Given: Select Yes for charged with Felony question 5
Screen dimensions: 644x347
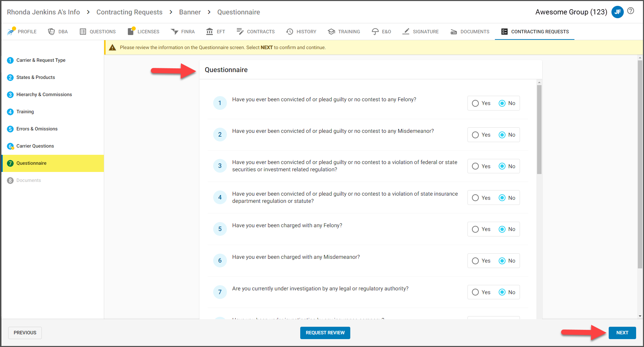Looking at the screenshot, I should point(475,229).
